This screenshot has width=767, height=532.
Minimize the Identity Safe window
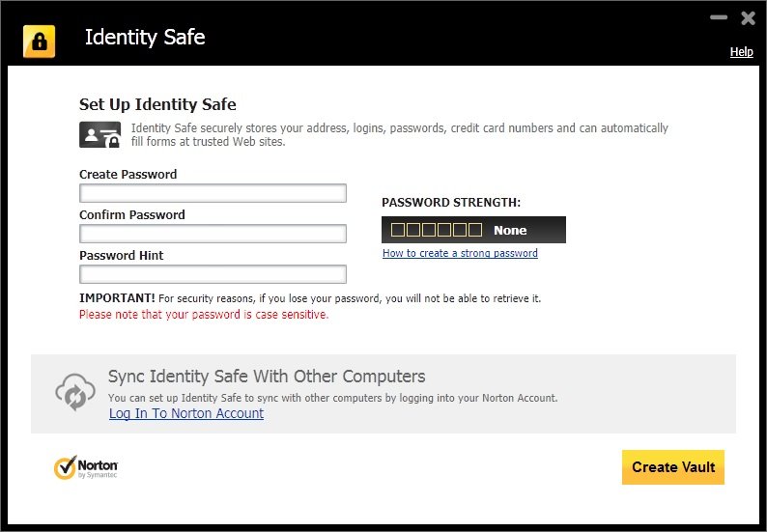pos(719,17)
